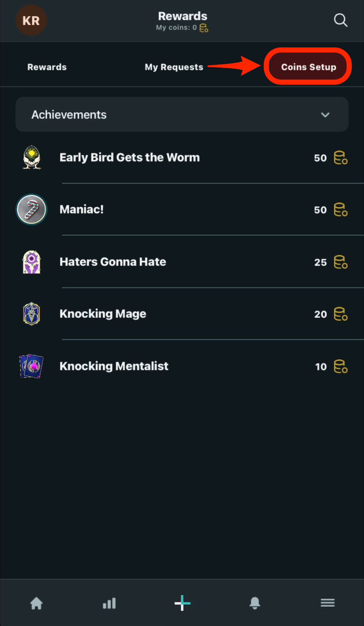Tap the coins icon beside My coins
The width and height of the screenshot is (364, 626).
pos(204,28)
